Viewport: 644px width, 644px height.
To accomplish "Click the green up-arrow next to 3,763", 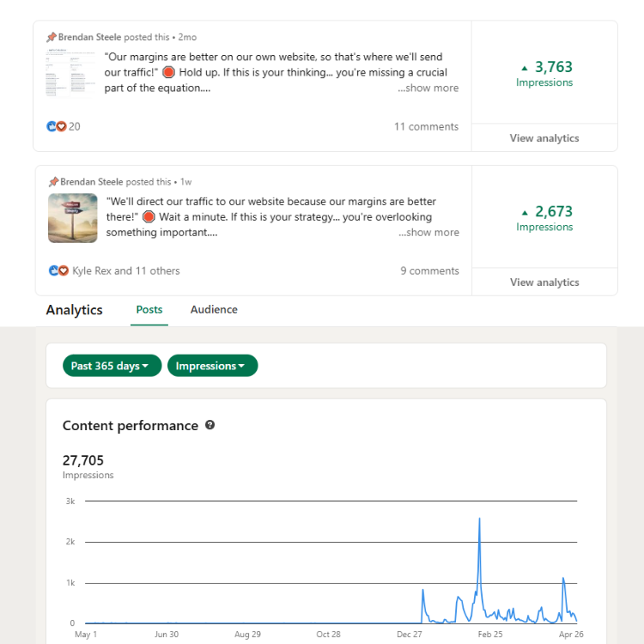I will point(524,68).
